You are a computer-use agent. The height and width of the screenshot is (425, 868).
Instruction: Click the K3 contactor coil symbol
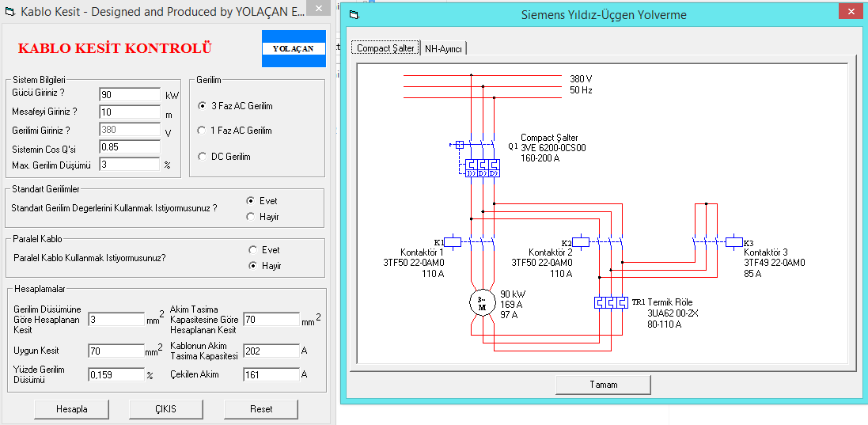click(734, 241)
